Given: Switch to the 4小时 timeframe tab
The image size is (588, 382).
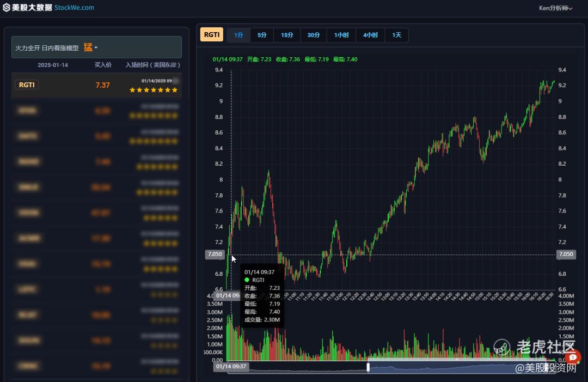Looking at the screenshot, I should click(x=370, y=35).
